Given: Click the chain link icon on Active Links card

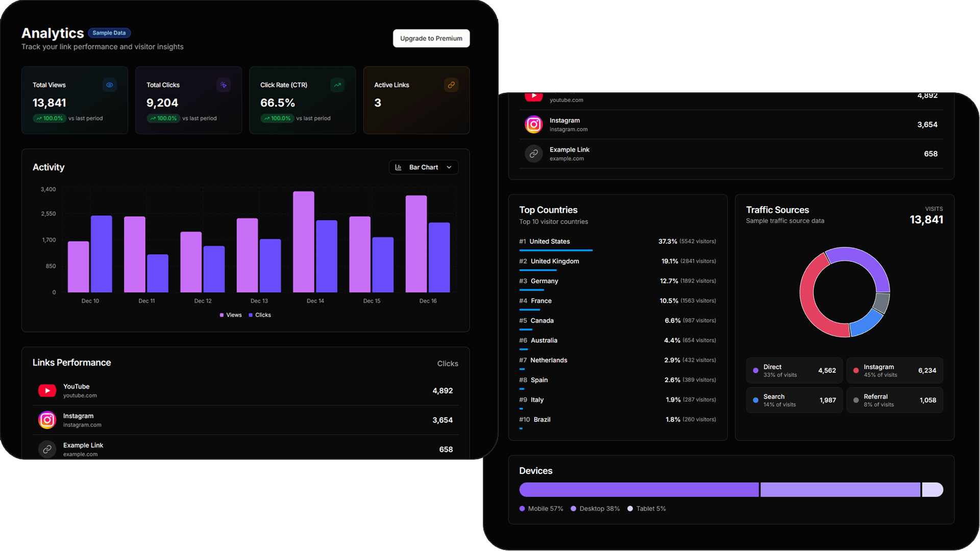Looking at the screenshot, I should coord(451,85).
